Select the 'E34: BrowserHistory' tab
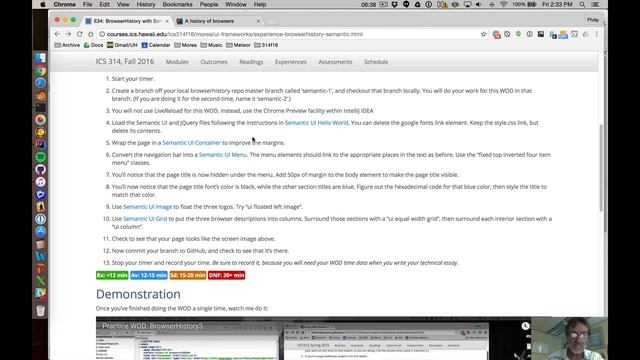Screen dimensions: 640x360 127,21
